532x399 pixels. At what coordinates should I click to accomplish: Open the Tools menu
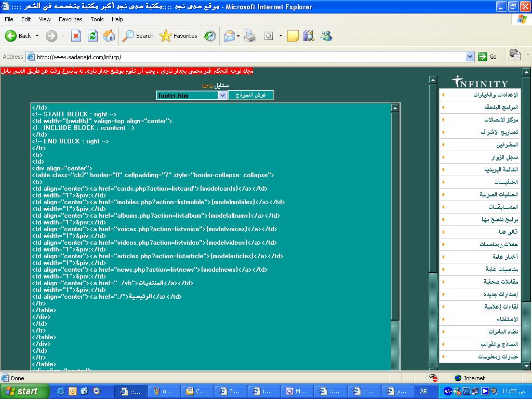coord(97,19)
